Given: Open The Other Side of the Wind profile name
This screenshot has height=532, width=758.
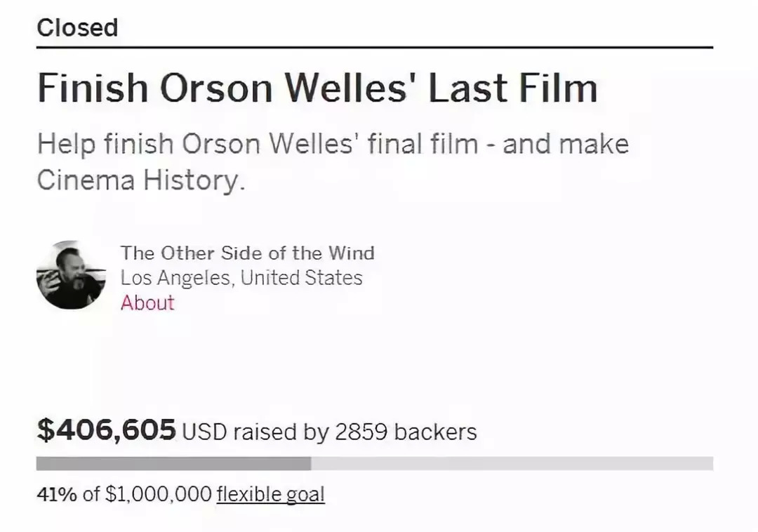Looking at the screenshot, I should (x=247, y=253).
